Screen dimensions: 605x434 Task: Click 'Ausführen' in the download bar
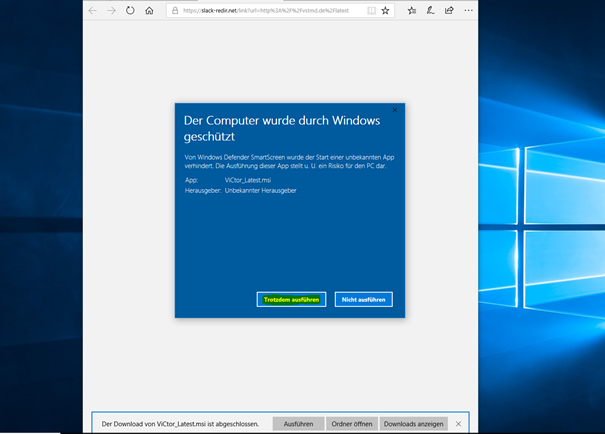(x=299, y=424)
